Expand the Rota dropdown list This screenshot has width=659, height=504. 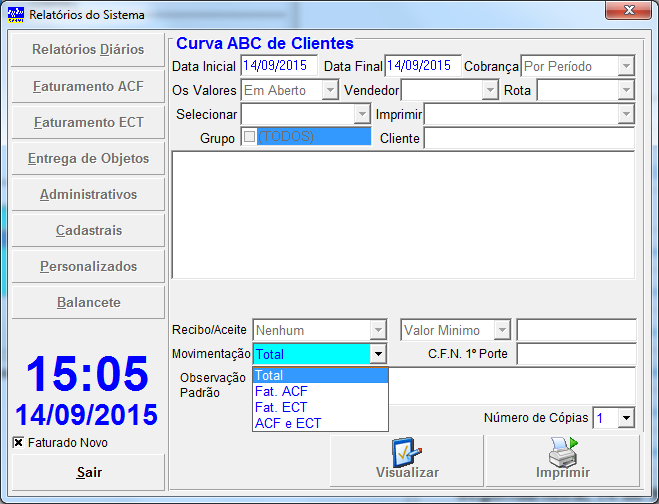pyautogui.click(x=626, y=90)
